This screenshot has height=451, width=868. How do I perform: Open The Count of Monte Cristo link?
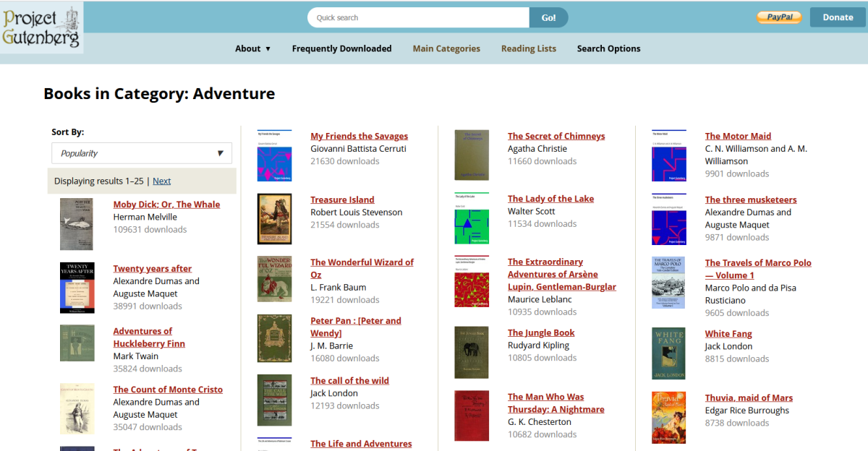coord(168,390)
